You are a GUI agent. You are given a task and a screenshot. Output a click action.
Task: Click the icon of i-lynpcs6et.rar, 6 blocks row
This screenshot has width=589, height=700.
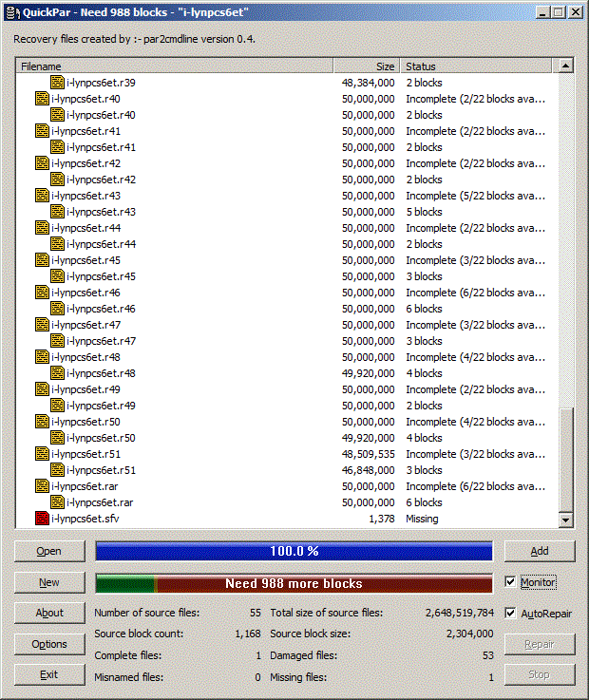point(57,502)
